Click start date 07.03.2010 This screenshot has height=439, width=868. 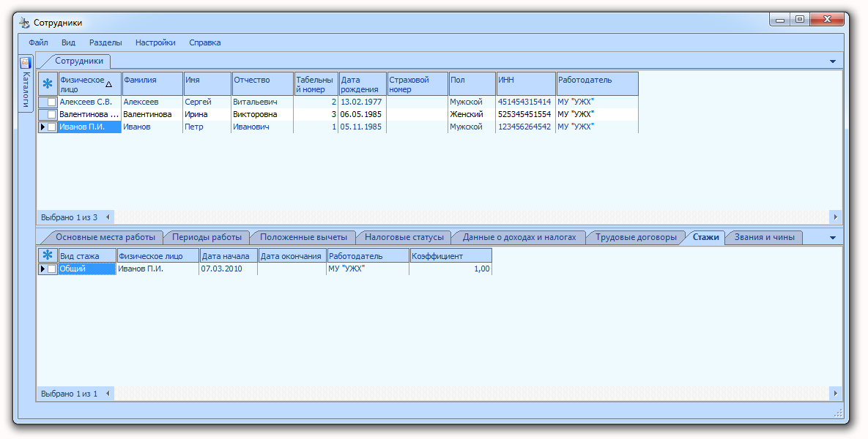pyautogui.click(x=229, y=269)
